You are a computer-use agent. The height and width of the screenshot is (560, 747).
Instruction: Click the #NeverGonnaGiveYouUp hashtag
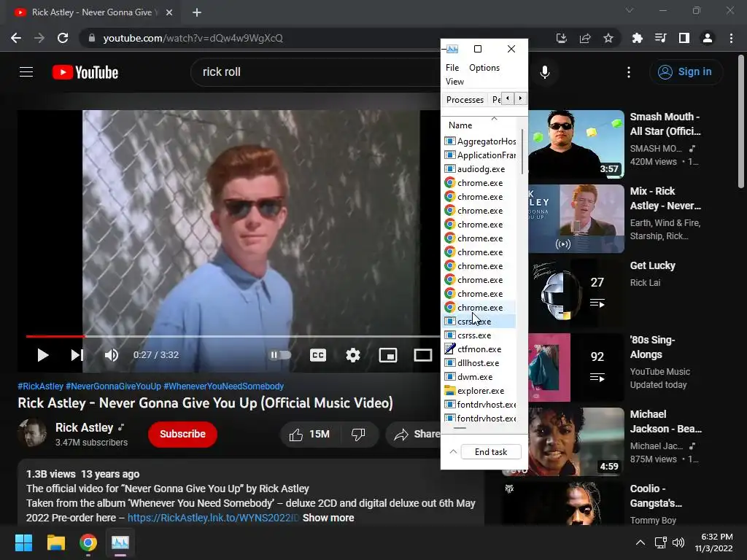(113, 386)
